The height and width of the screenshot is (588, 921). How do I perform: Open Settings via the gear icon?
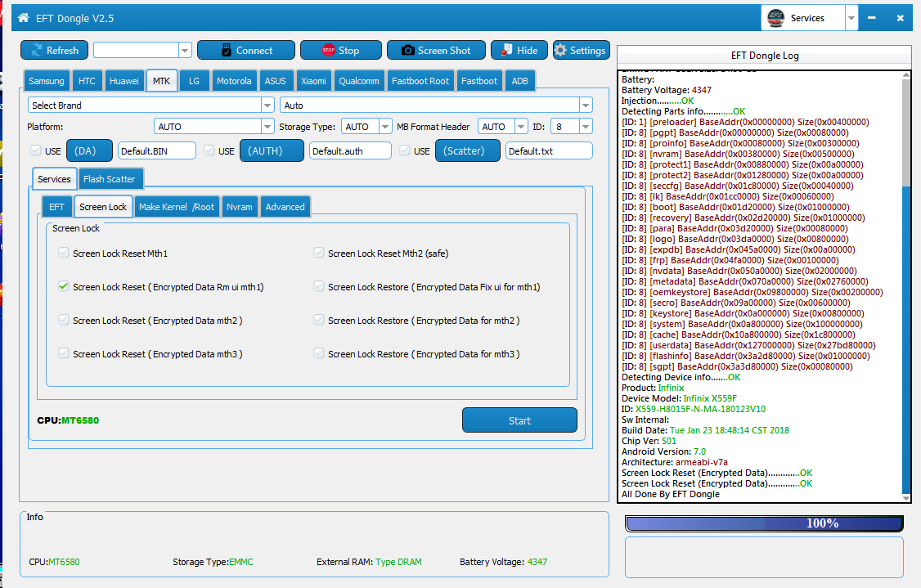pos(560,51)
